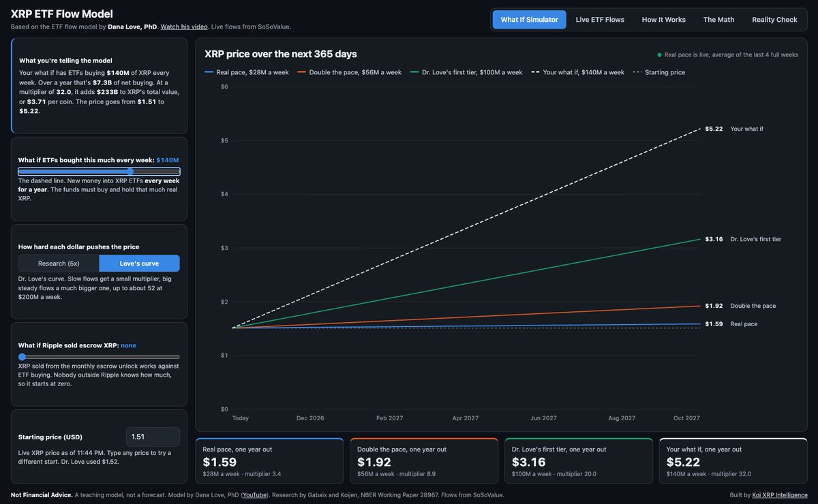This screenshot has width=818, height=504.
Task: Click '$28M a week · multiplier 3.4' text
Action: [x=242, y=473]
